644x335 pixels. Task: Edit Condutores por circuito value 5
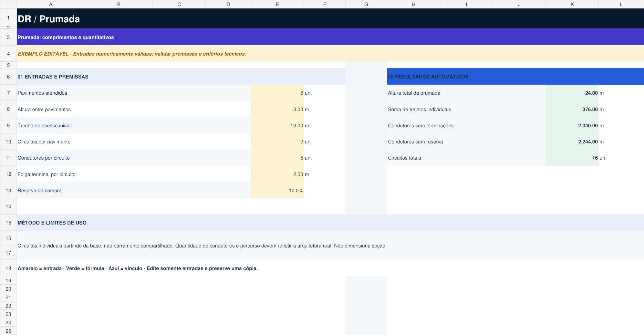click(277, 158)
